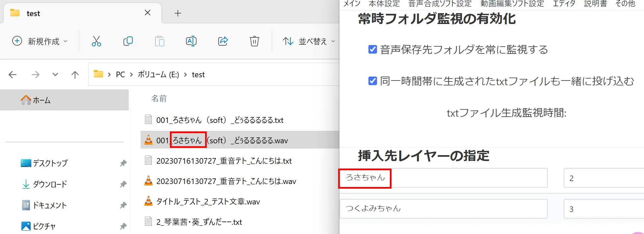Viewport: 644px width, 234px height.
Task: Go back with the left arrow
Action: point(13,75)
